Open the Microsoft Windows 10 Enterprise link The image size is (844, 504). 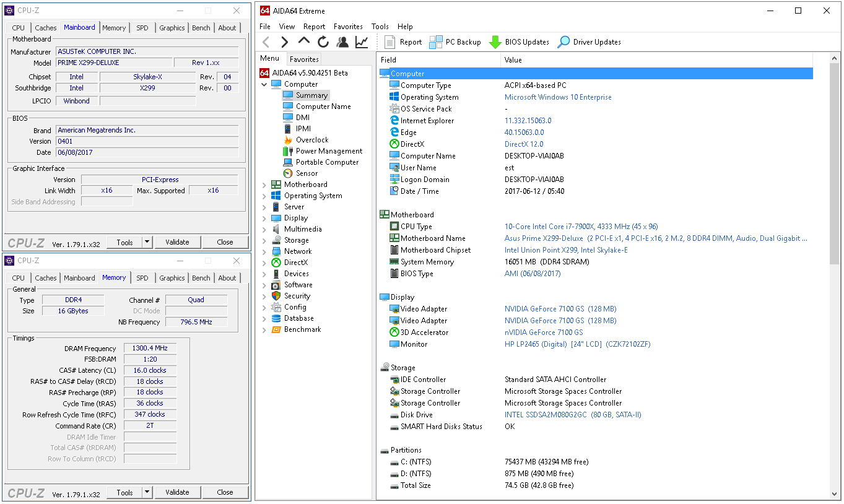(558, 97)
